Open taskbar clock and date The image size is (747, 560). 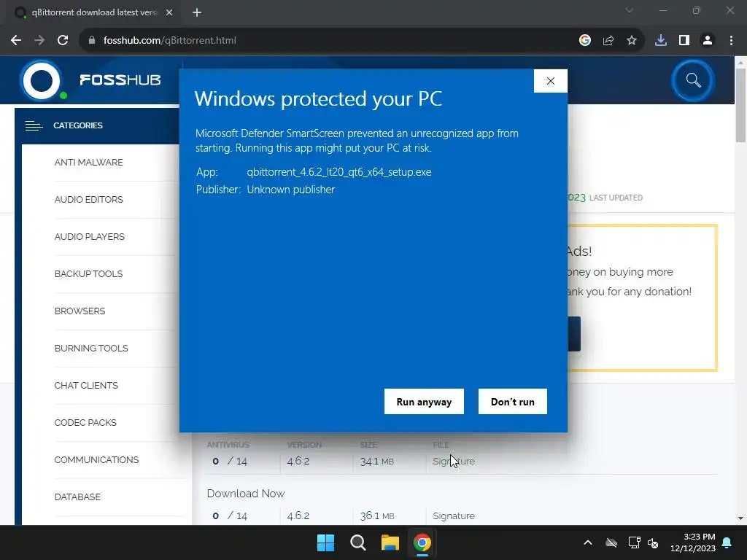pos(693,542)
